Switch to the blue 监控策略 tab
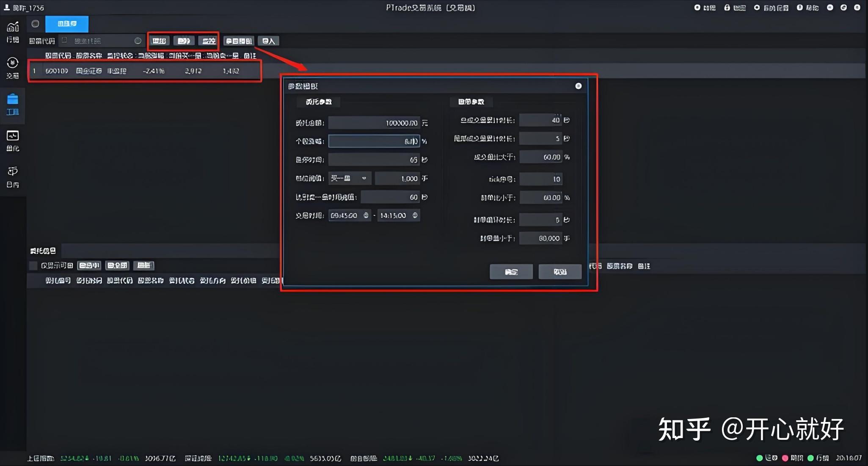This screenshot has height=466, width=868. point(66,24)
